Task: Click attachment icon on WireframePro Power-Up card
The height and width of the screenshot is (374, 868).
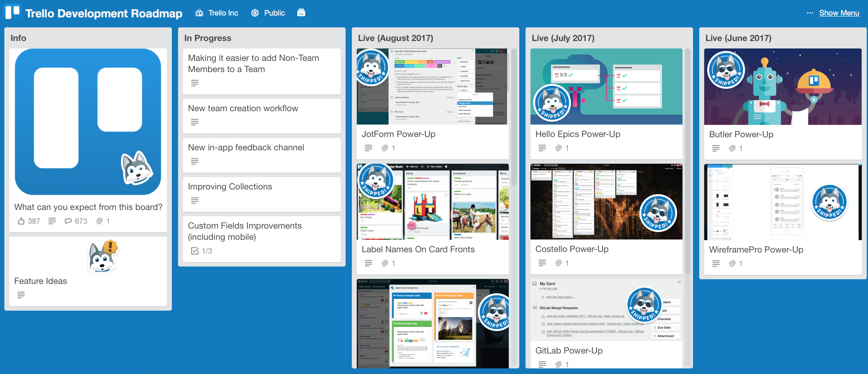Action: 732,263
